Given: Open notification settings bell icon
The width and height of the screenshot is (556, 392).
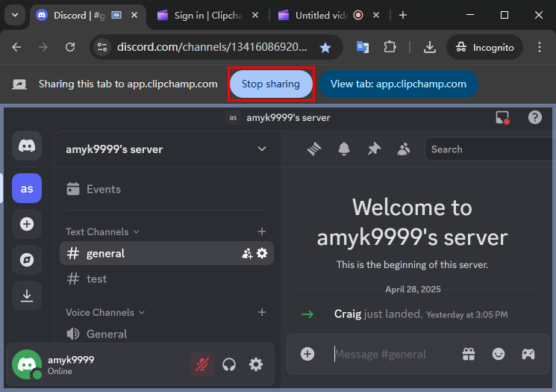Looking at the screenshot, I should tap(344, 149).
